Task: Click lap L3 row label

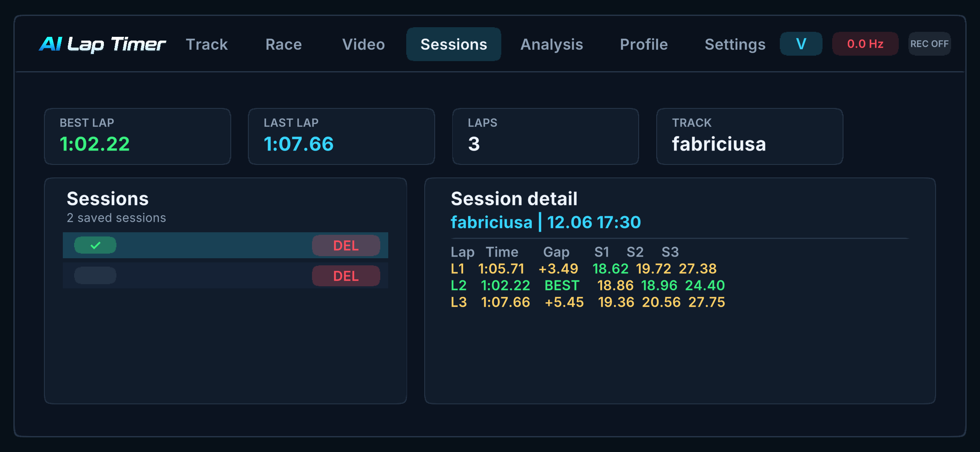Action: [459, 302]
